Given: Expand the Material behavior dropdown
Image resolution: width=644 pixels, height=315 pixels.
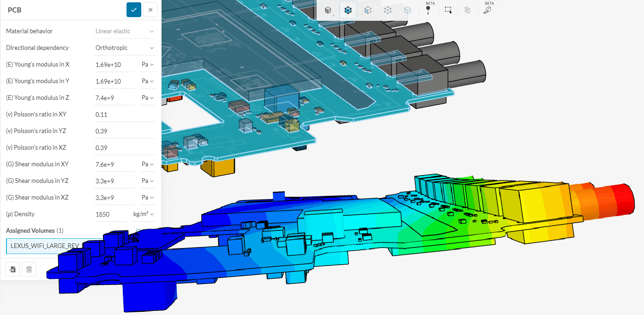Looking at the screenshot, I should [x=124, y=31].
